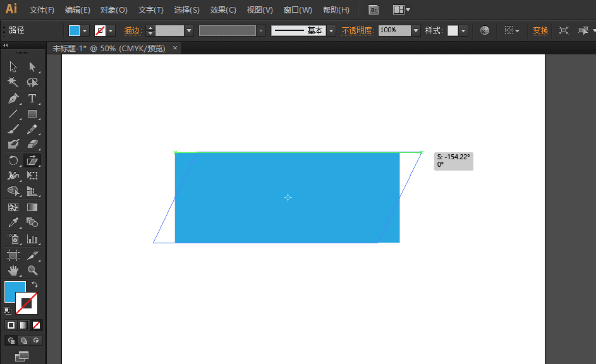Open the 基本 brush definition dropdown
Image resolution: width=596 pixels, height=364 pixels.
(x=331, y=31)
